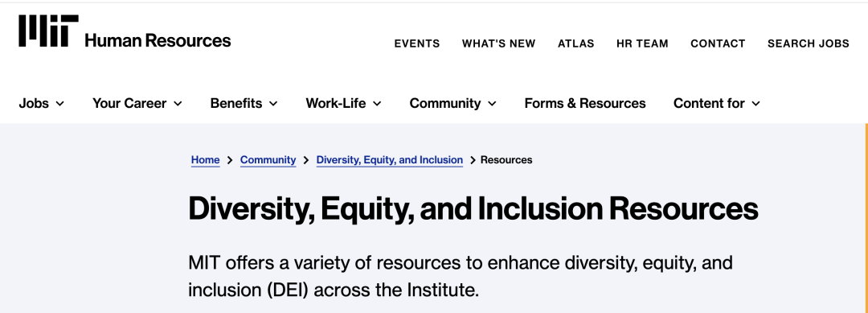Open the Contact page
The height and width of the screenshot is (313, 868).
tap(718, 43)
